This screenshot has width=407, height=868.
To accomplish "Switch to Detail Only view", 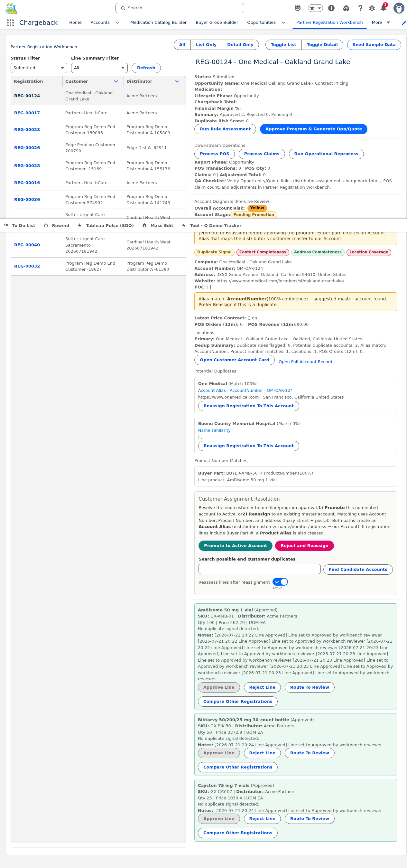I will pos(240,45).
